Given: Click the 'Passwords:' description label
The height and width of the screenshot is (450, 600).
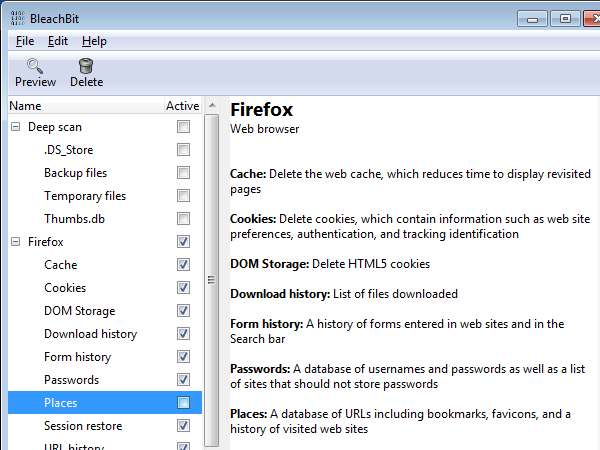Looking at the screenshot, I should pos(260,369).
